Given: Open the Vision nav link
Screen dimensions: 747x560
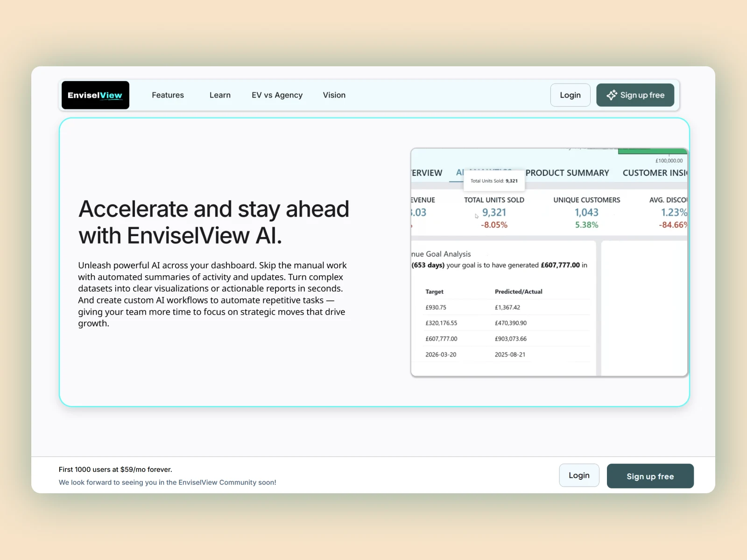Looking at the screenshot, I should pos(334,95).
